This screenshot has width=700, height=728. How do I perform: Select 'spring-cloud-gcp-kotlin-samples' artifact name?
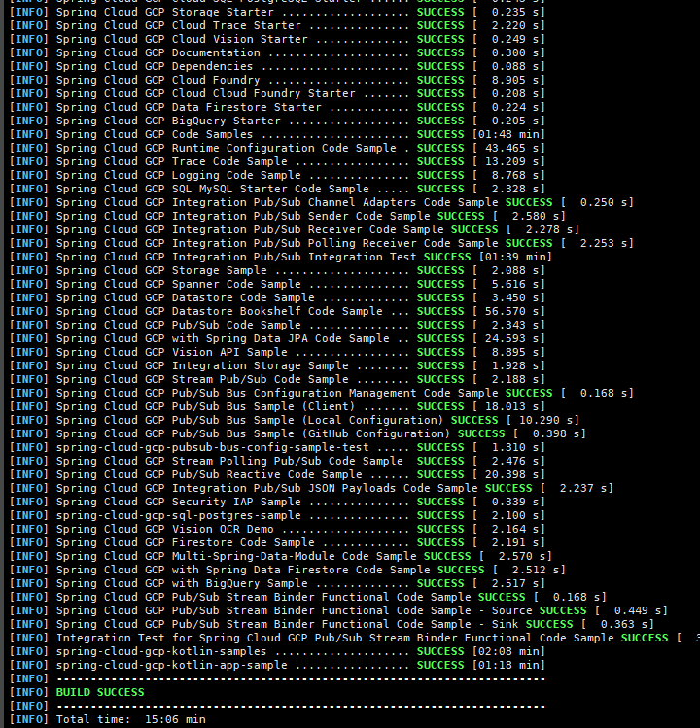[161, 652]
